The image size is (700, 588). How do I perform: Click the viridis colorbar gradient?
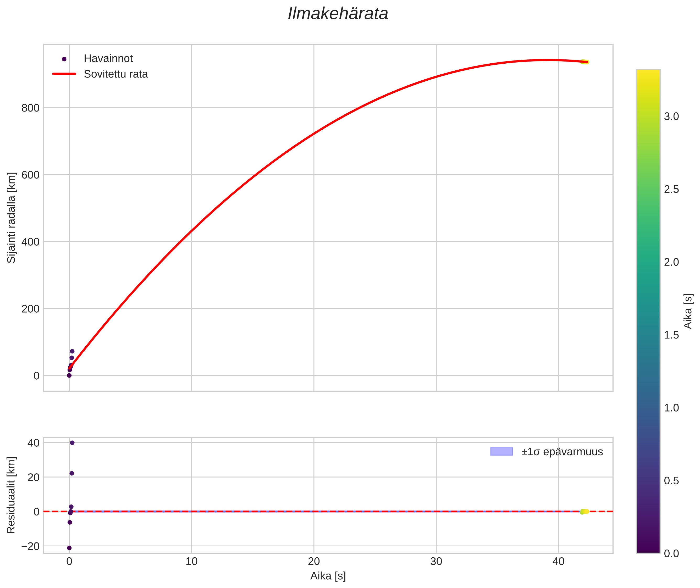coord(648,311)
